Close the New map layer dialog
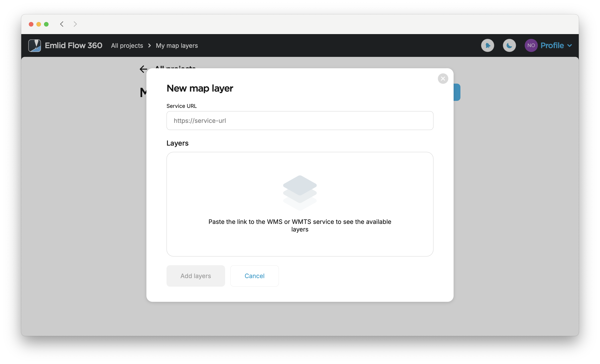 443,79
